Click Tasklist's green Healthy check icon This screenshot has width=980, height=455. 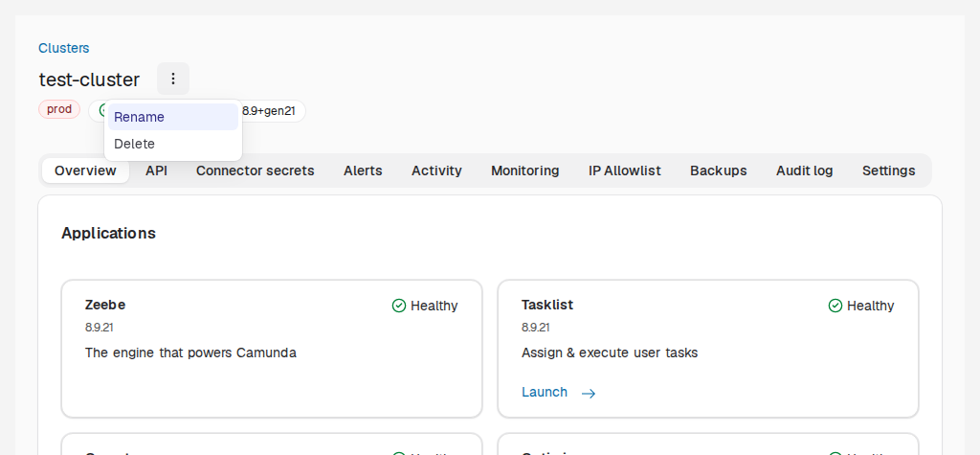click(835, 306)
